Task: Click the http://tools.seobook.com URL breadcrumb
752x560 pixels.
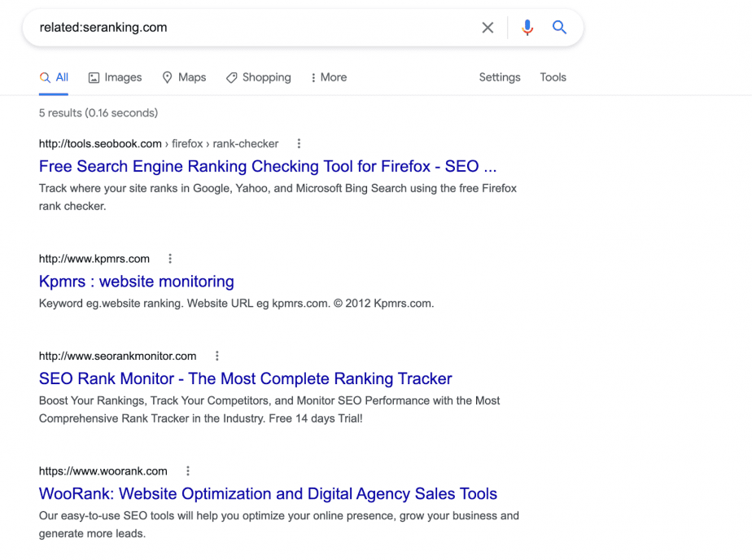Action: [159, 144]
